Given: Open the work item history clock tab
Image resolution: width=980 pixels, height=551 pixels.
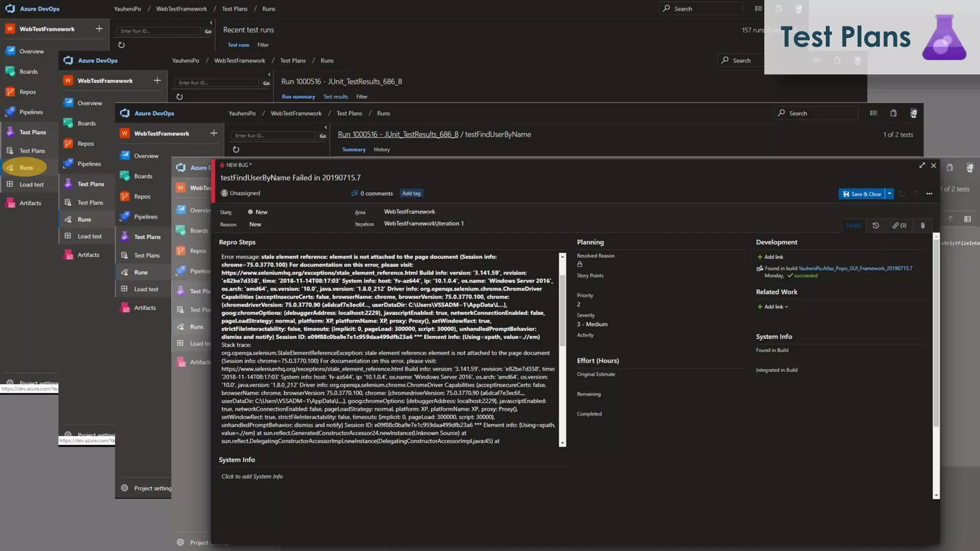Looking at the screenshot, I should [x=876, y=226].
